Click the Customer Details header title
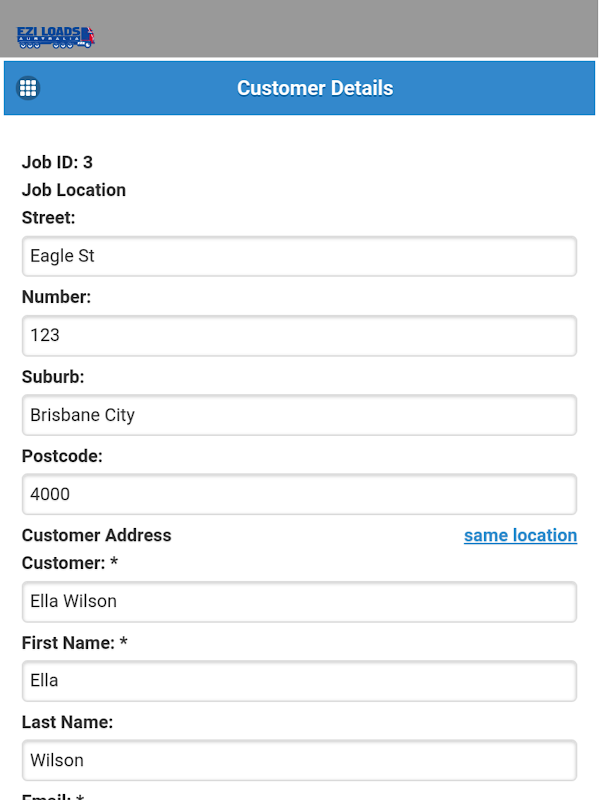Screen dimensions: 600x800 [x=315, y=88]
